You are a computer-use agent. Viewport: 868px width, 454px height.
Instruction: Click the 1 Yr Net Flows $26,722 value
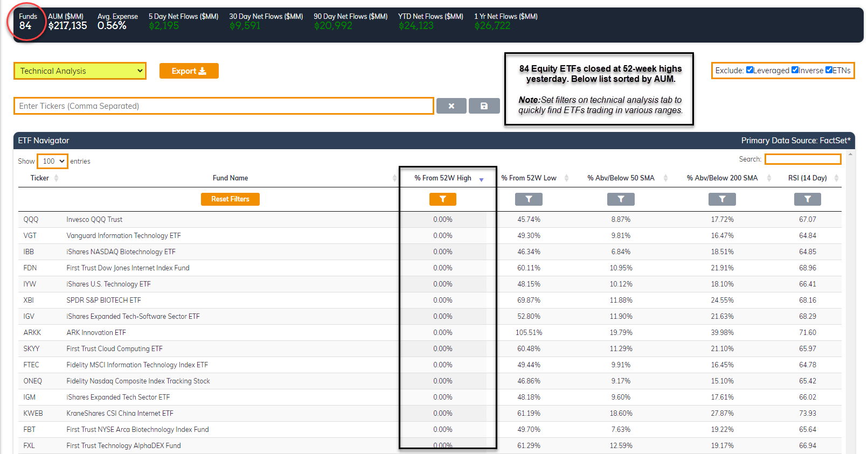492,26
